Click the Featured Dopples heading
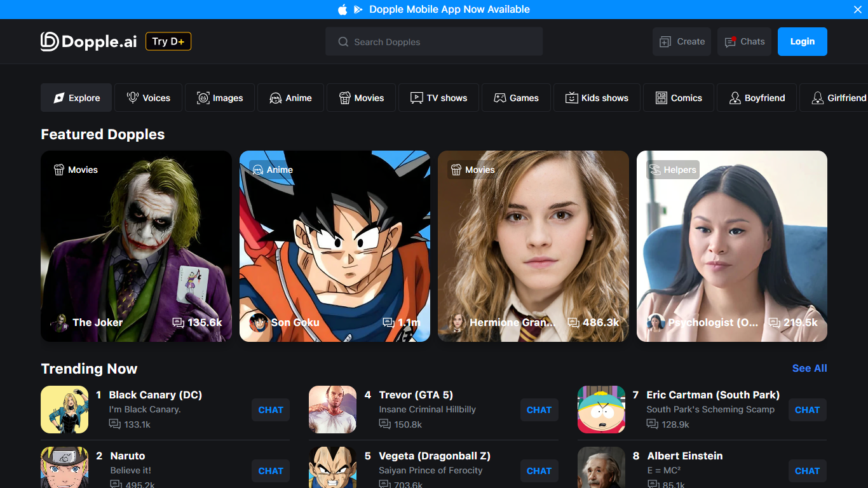The height and width of the screenshot is (488, 868). [x=103, y=134]
